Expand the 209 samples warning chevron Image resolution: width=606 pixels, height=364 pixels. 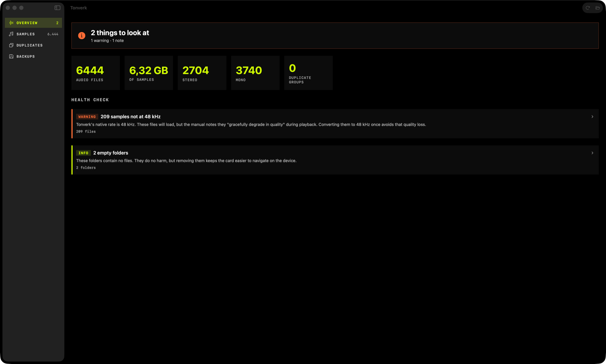pyautogui.click(x=592, y=117)
